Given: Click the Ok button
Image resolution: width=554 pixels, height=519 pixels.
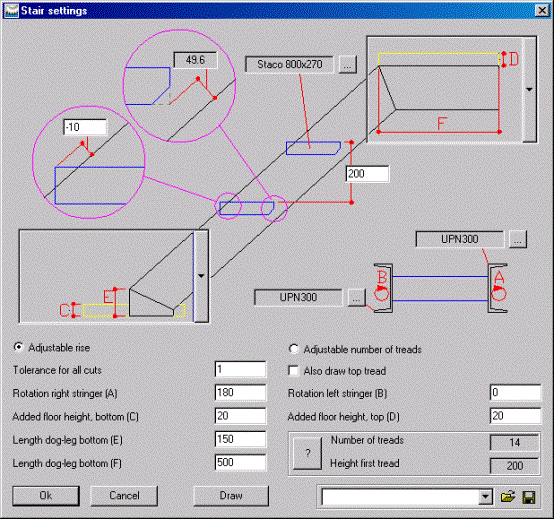Looking at the screenshot, I should pos(46,496).
